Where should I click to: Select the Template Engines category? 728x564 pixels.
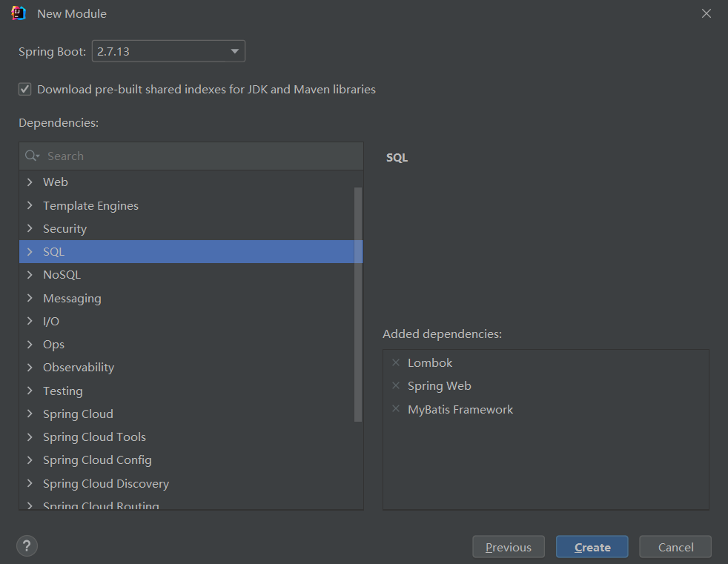click(x=90, y=205)
